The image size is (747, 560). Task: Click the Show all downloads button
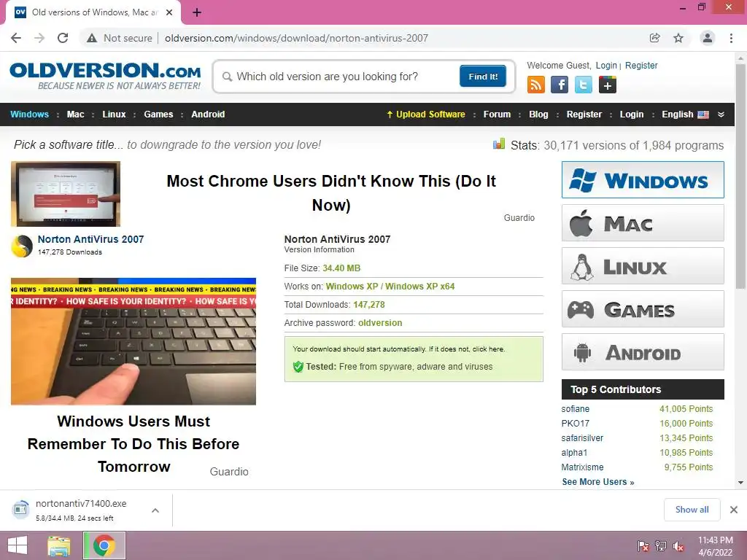point(692,510)
